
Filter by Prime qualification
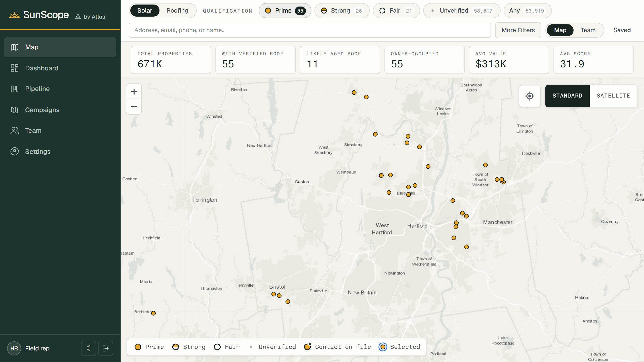[x=285, y=11]
